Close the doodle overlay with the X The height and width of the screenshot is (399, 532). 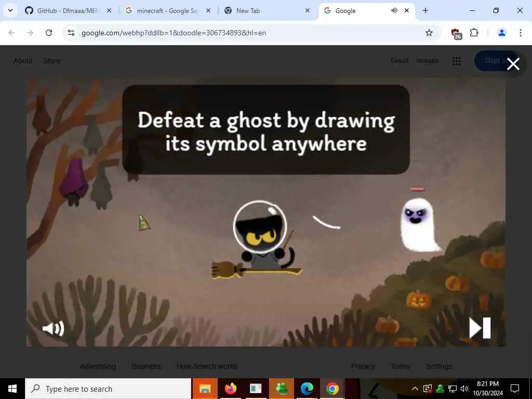click(513, 64)
